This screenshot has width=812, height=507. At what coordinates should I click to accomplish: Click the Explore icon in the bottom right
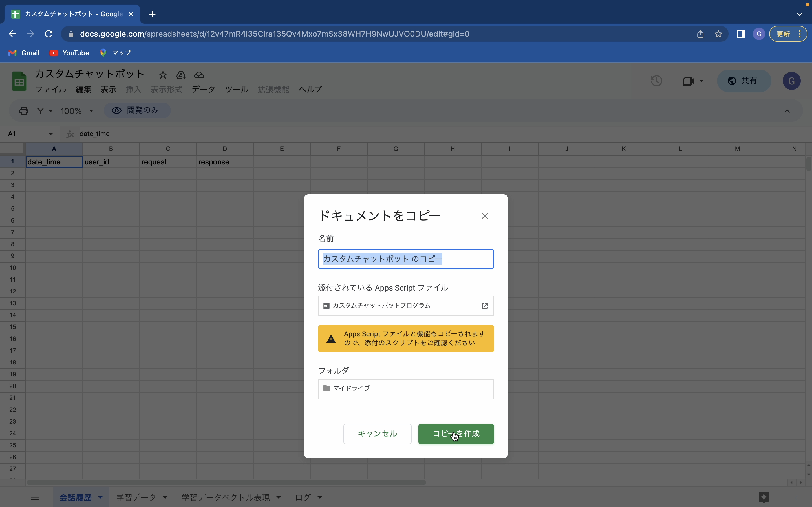(x=763, y=497)
